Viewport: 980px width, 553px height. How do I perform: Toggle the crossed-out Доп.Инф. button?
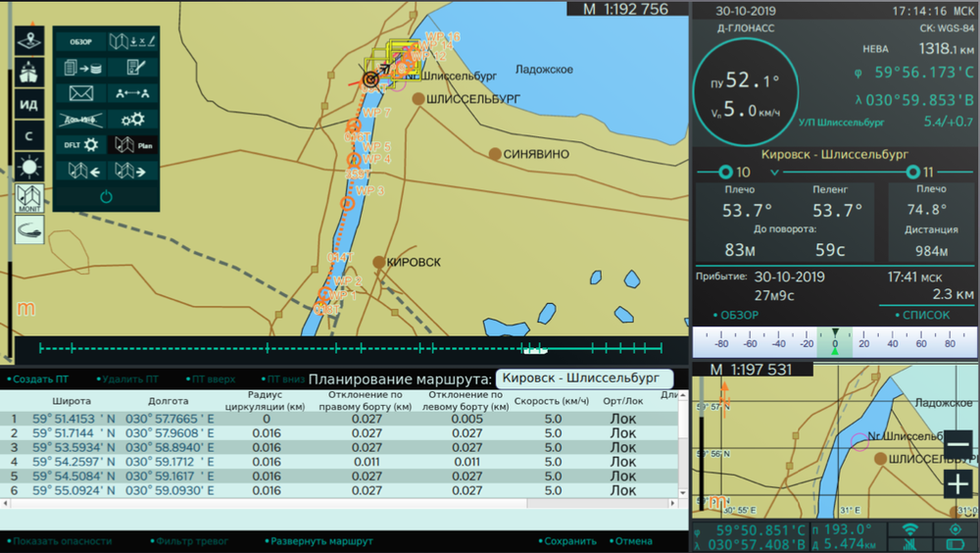(x=80, y=119)
